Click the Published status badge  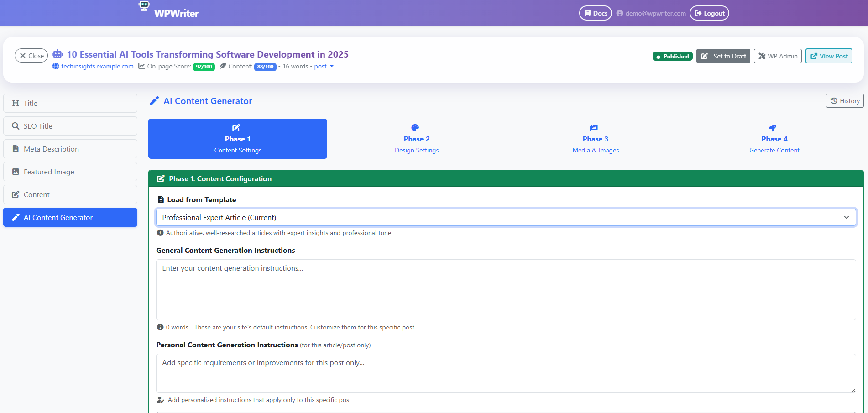673,56
